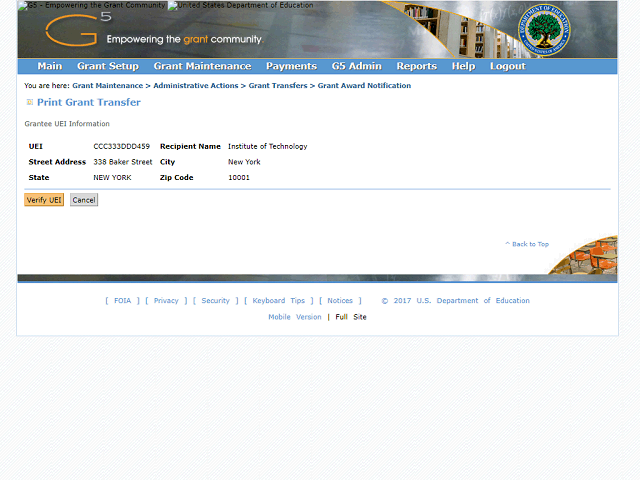
Task: Open the Grant Setup menu
Action: 108,66
